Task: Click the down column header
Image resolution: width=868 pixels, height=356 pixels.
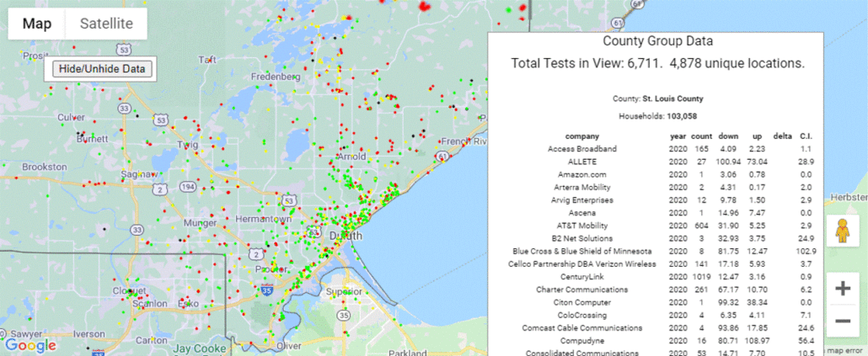Action: point(728,136)
